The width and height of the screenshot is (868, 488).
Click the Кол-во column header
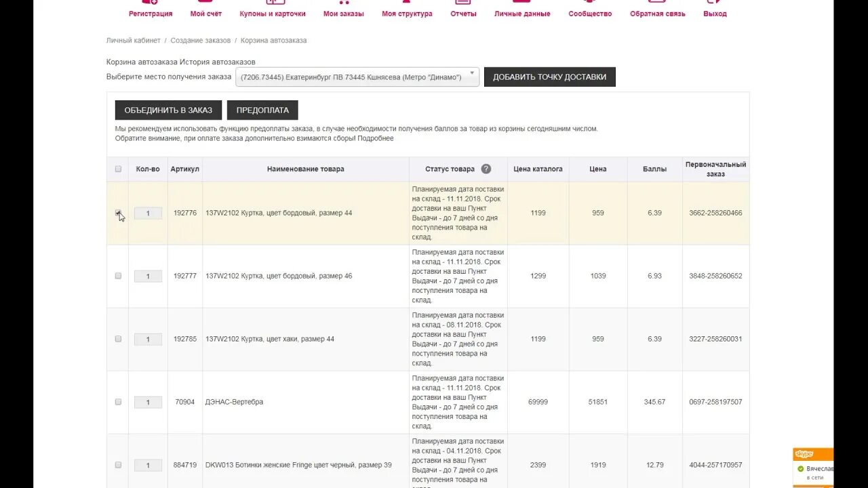click(148, 169)
